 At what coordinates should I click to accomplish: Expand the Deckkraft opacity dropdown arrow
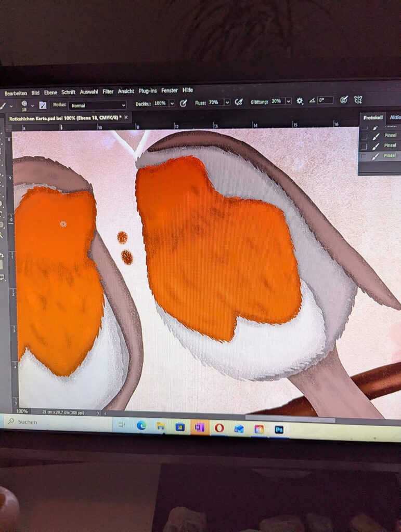pyautogui.click(x=172, y=103)
